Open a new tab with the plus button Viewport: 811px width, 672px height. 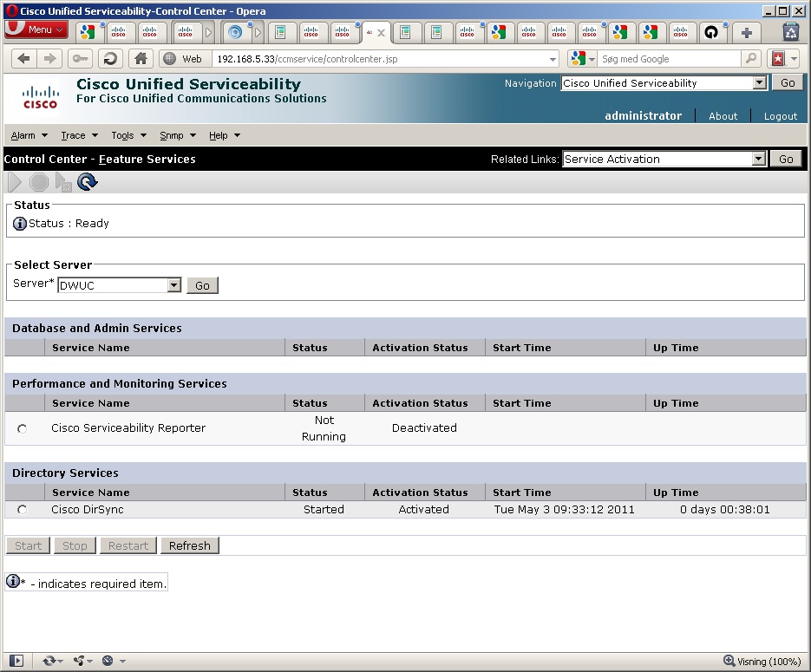pos(746,33)
